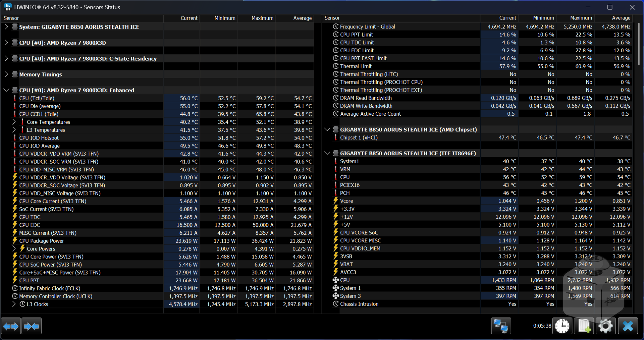
Task: Click lightning icon of CPU Package Power
Action: tap(15, 241)
